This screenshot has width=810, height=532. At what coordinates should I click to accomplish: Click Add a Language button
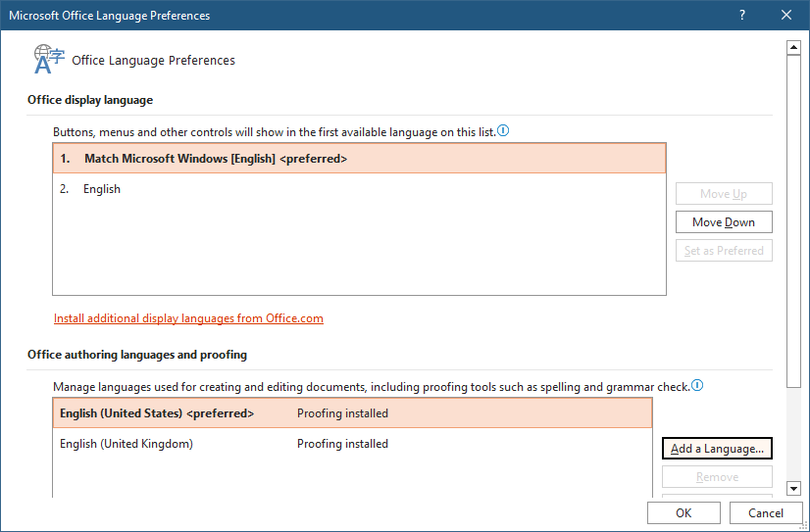point(717,449)
